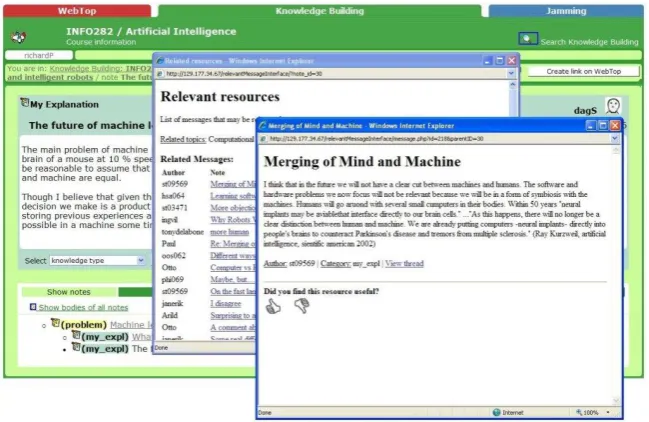Open More objections link by st03471
This screenshot has height=422, width=649.
click(x=233, y=208)
